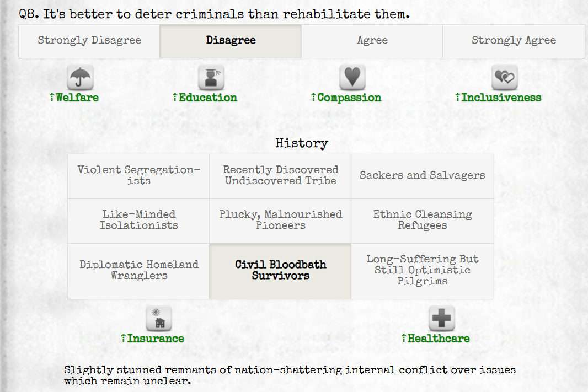The image size is (588, 392).
Task: Click the Education graduate icon
Action: 211,78
